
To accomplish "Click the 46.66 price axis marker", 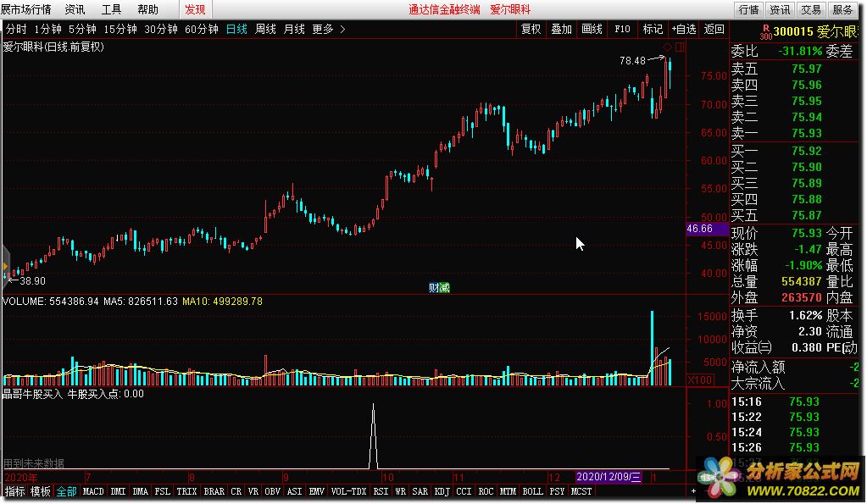I will 707,229.
